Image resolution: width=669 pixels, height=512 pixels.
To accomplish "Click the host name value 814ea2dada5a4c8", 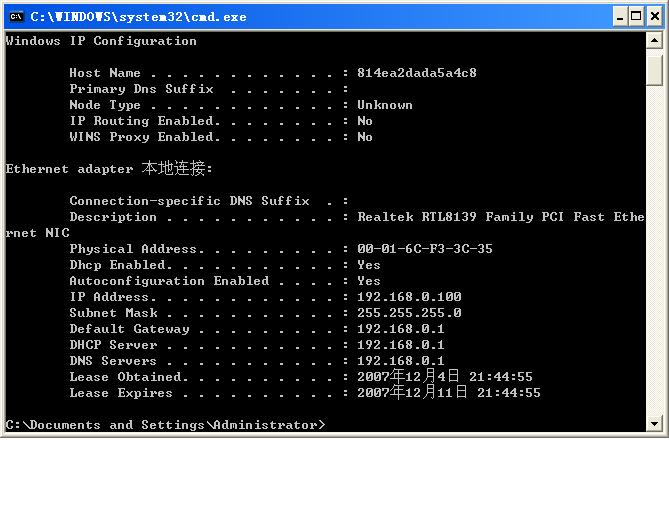I will [x=417, y=73].
